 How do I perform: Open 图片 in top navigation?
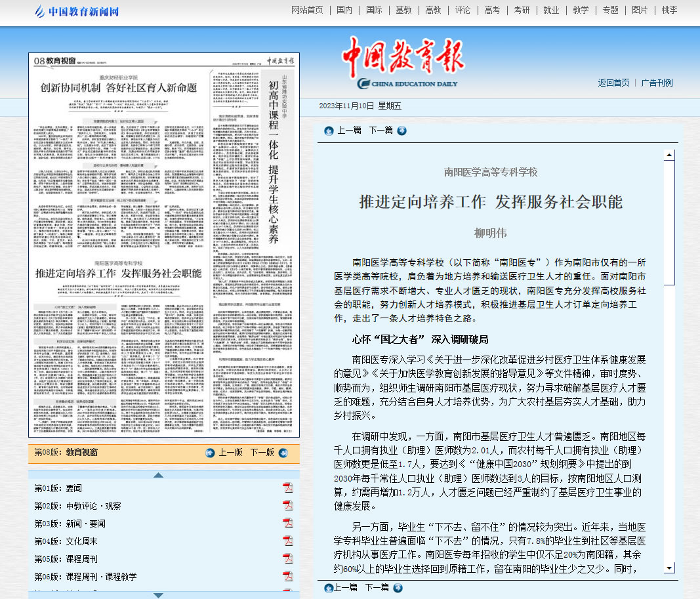[640, 10]
